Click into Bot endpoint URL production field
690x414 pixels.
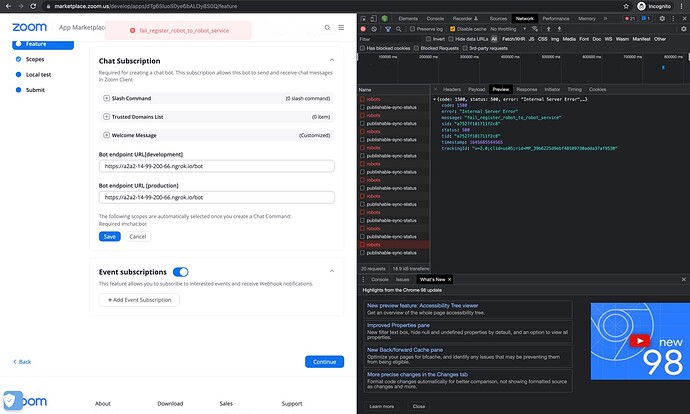[x=217, y=198]
